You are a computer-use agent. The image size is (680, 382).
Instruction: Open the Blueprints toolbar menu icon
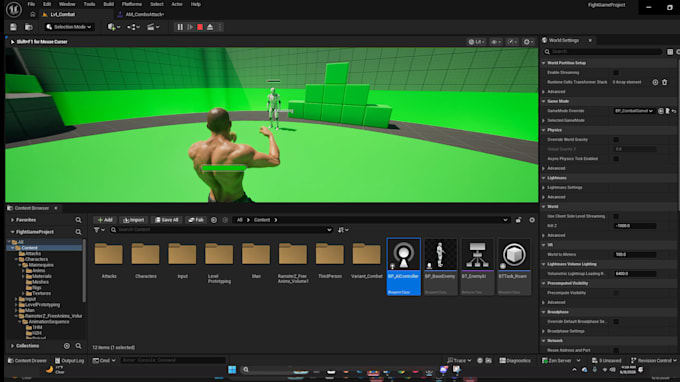point(133,27)
